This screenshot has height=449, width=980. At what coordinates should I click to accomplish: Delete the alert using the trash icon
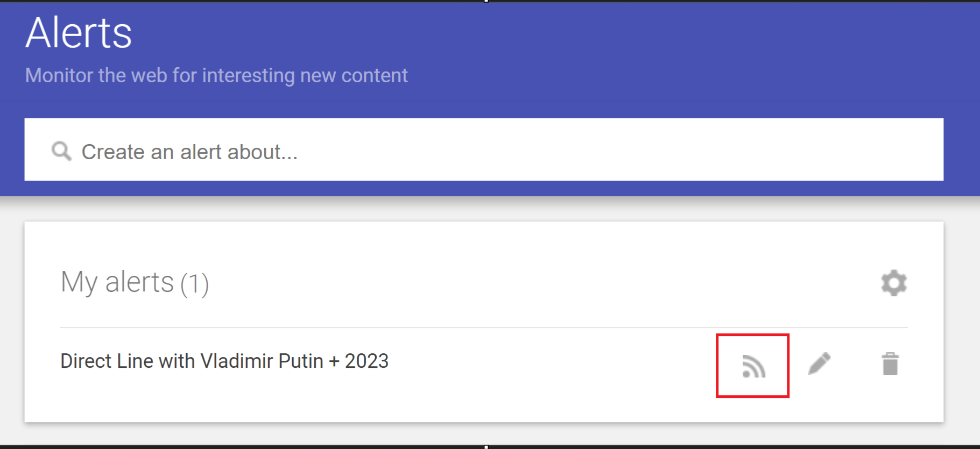pos(890,364)
